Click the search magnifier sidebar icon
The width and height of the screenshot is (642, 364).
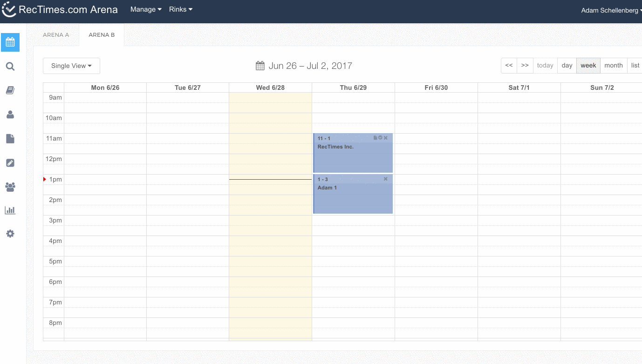(10, 67)
